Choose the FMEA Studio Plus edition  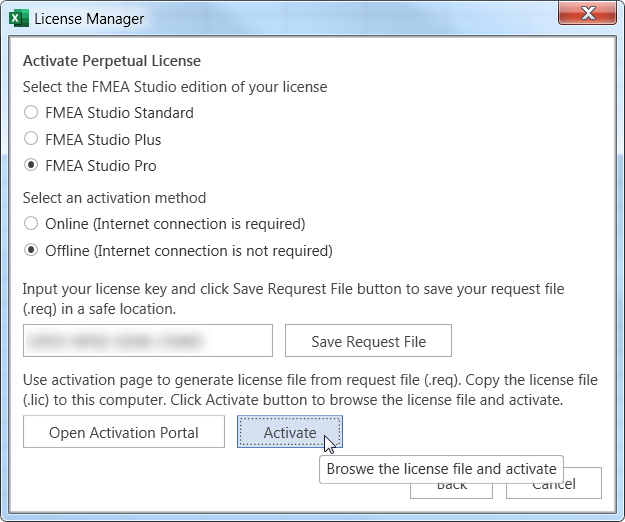[x=31, y=139]
